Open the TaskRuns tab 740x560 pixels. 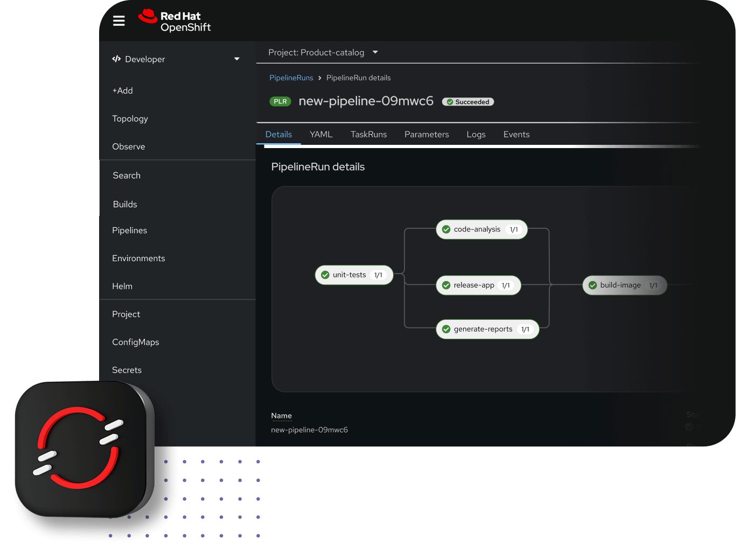(368, 134)
